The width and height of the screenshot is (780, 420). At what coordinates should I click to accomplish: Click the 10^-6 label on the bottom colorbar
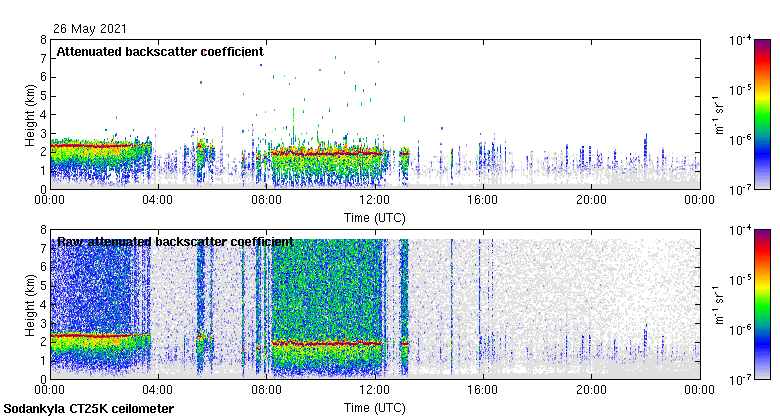pyautogui.click(x=740, y=330)
